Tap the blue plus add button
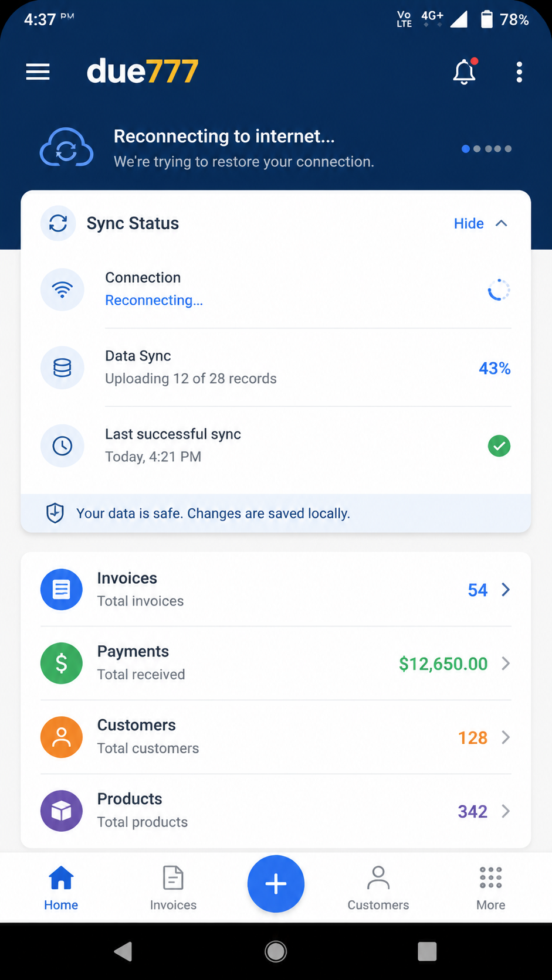Viewport: 552px width, 980px height. point(276,884)
